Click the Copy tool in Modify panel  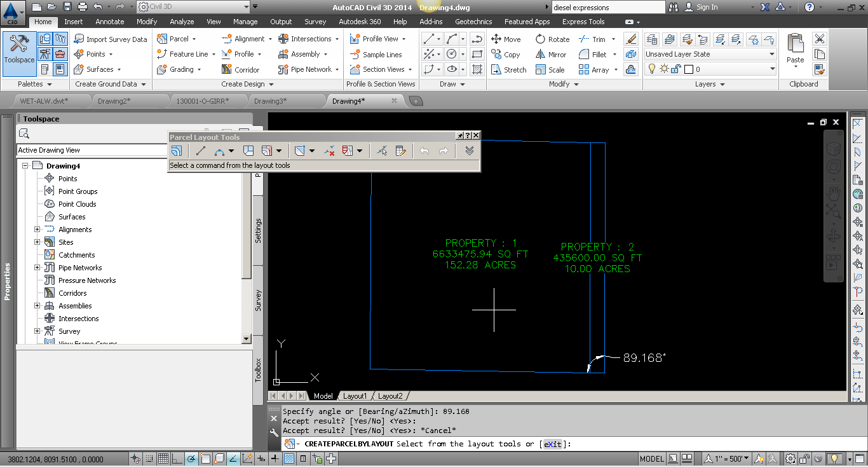tap(506, 55)
